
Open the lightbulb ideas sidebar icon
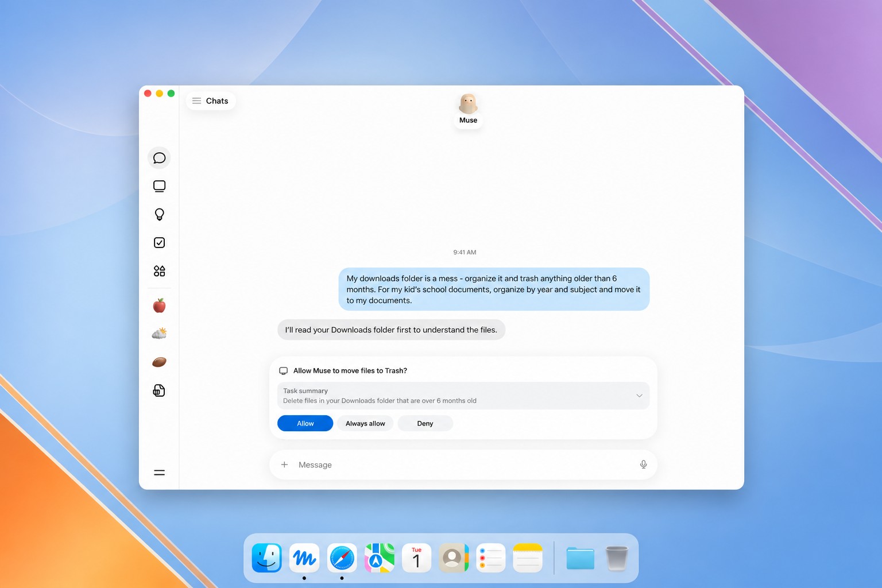click(x=159, y=214)
